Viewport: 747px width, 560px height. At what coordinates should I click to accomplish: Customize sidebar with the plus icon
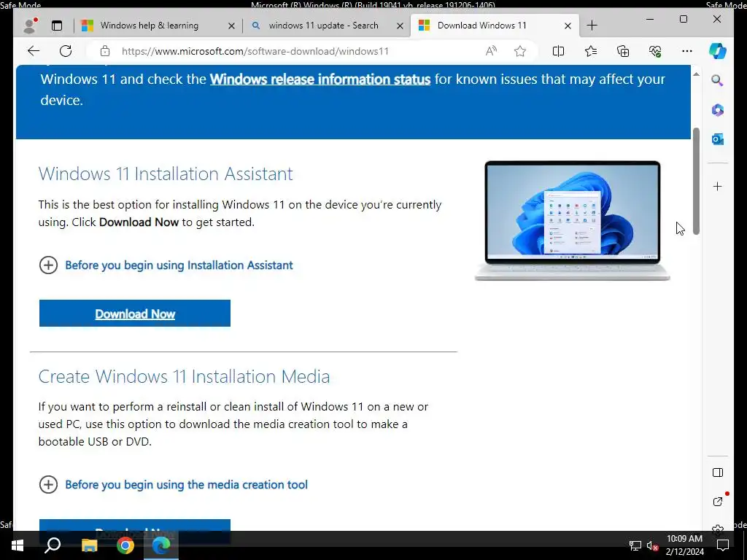coord(718,186)
